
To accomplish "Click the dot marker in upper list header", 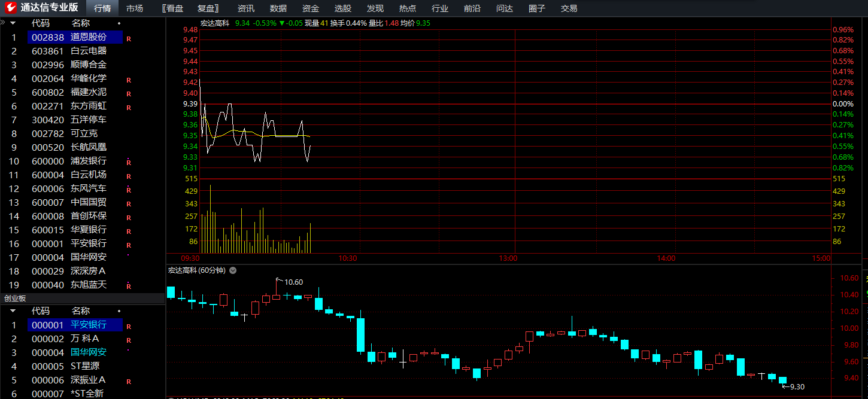I will tap(119, 23).
